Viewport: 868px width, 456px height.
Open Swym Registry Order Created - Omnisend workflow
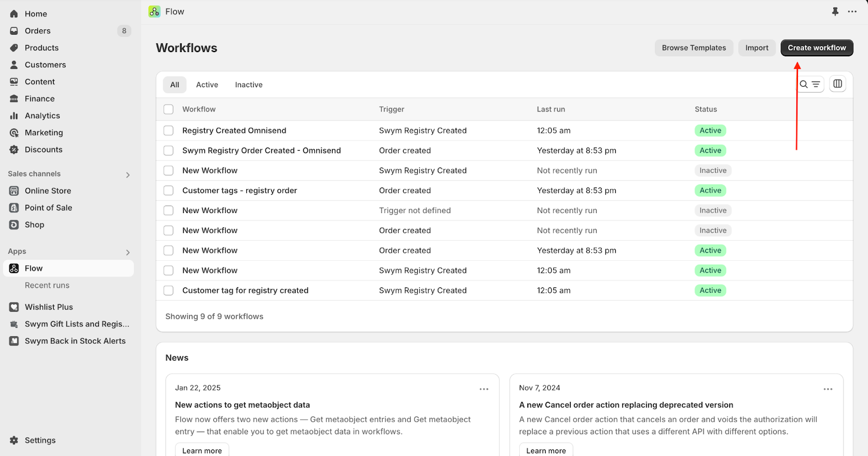(261, 151)
